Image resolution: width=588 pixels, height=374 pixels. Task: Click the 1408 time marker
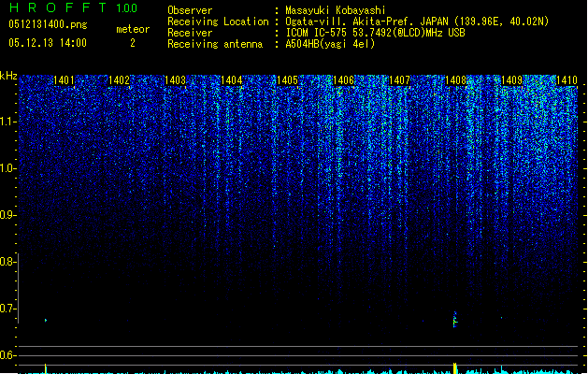pyautogui.click(x=455, y=80)
